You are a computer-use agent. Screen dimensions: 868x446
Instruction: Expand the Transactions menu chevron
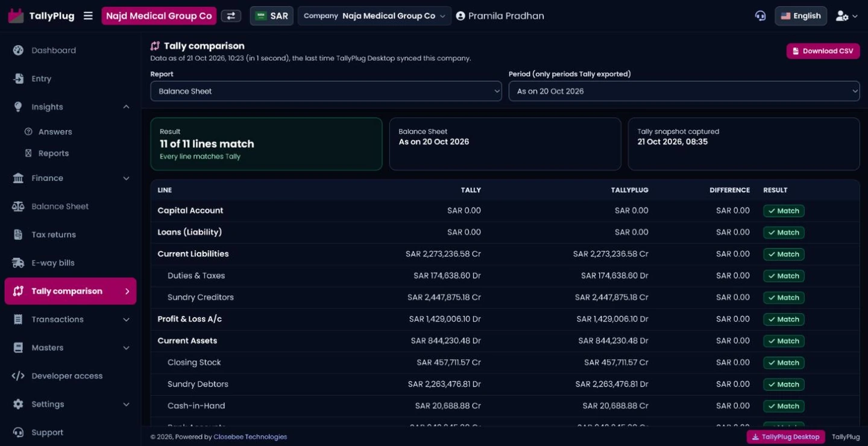[x=126, y=319]
